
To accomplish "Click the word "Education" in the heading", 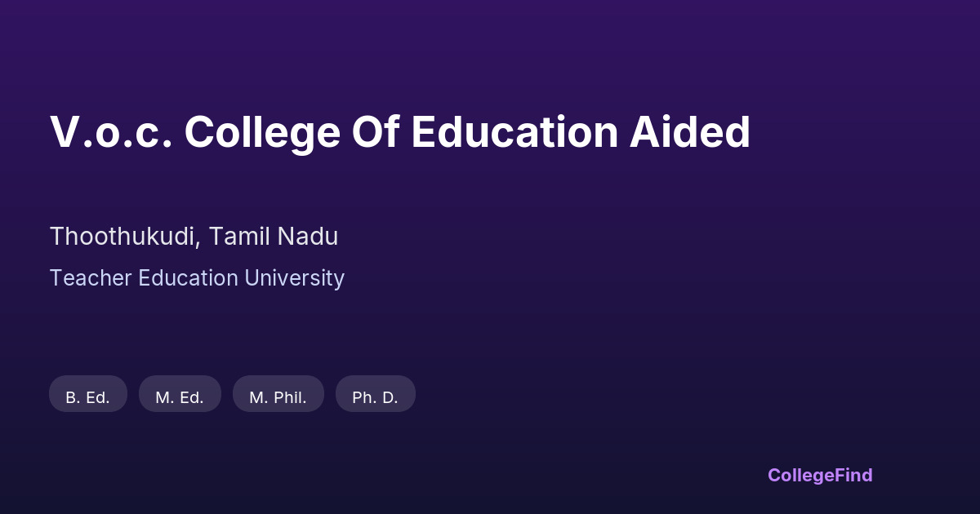I will 514,132.
